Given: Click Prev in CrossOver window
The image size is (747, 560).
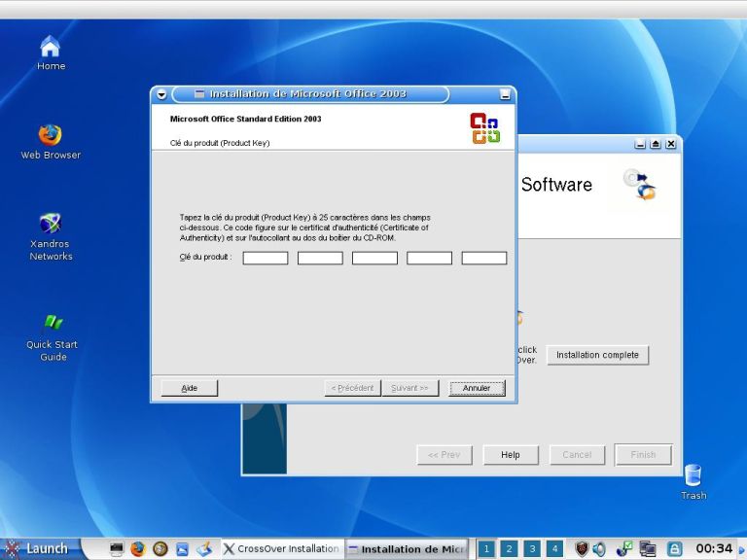Looking at the screenshot, I should point(444,455).
